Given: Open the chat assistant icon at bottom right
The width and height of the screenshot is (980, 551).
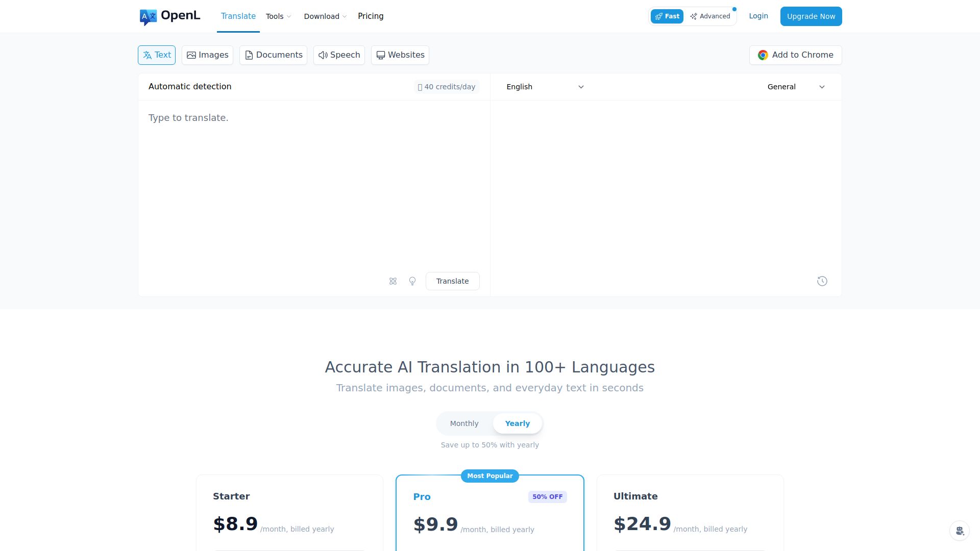Looking at the screenshot, I should tap(960, 531).
